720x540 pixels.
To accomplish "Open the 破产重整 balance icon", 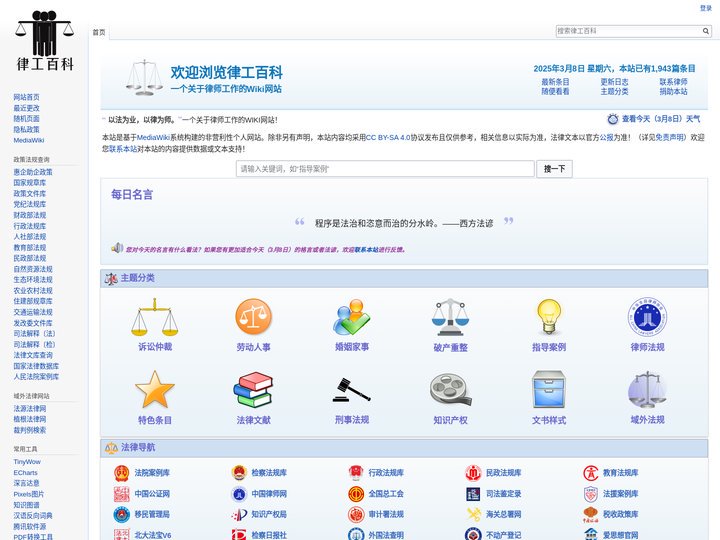I will click(450, 317).
